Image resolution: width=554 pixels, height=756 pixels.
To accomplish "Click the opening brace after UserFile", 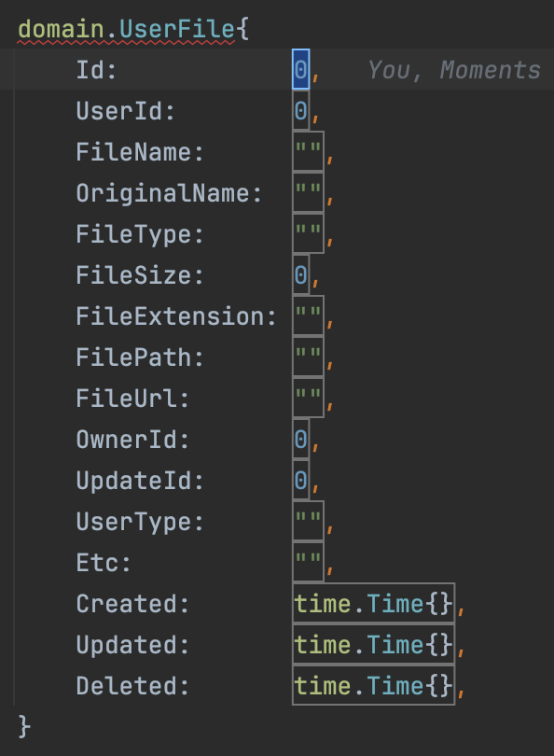I will (x=242, y=30).
